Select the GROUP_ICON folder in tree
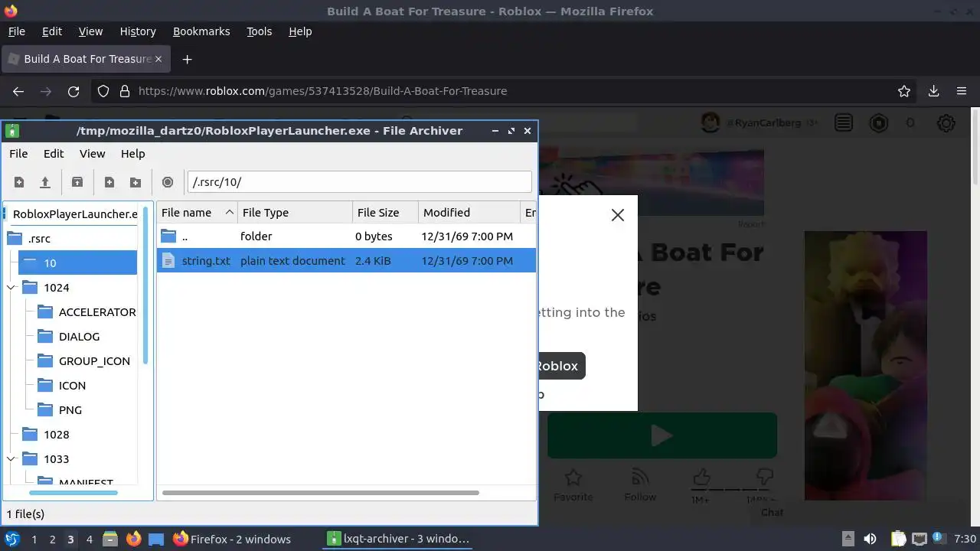The height and width of the screenshot is (551, 980). click(x=94, y=361)
